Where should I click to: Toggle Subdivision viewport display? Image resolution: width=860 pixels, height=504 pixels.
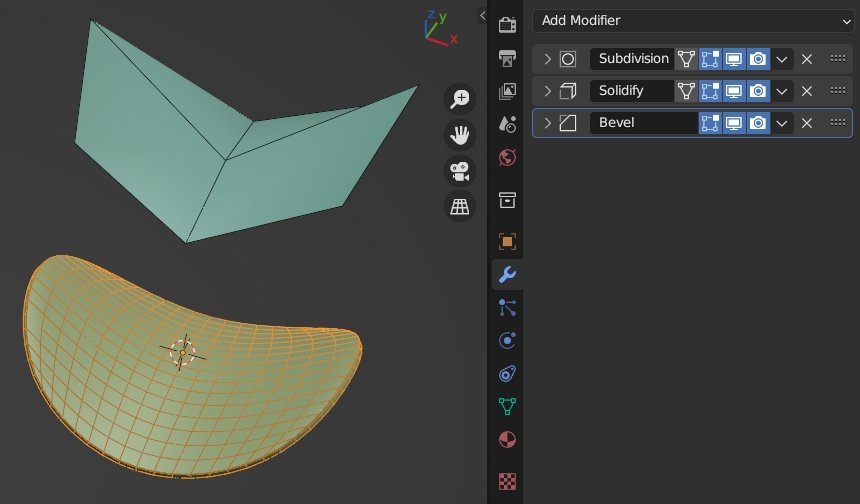(x=734, y=59)
